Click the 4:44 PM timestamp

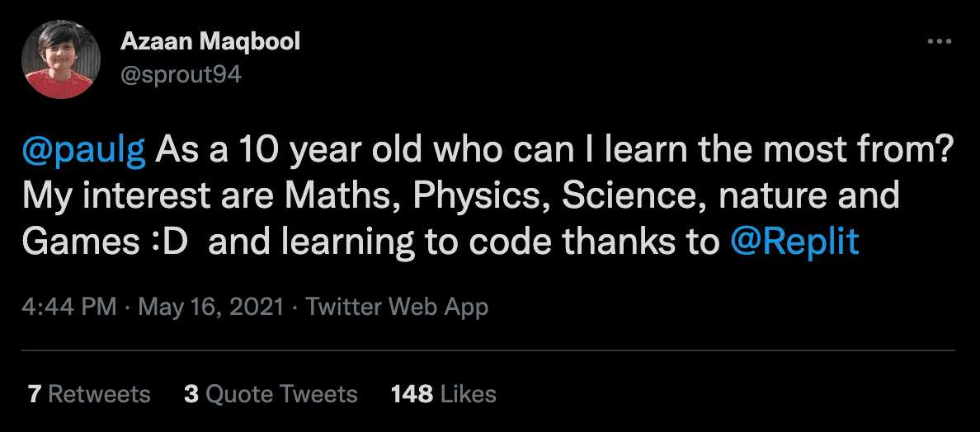(69, 308)
